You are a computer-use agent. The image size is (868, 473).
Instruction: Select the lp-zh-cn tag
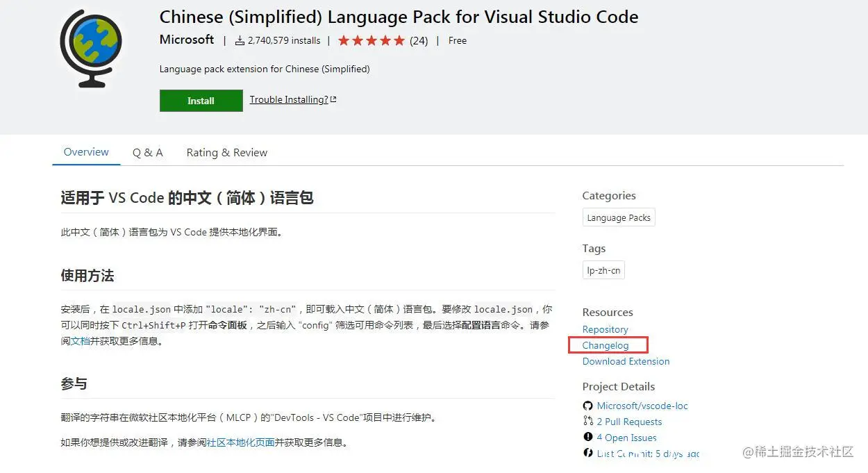(603, 270)
